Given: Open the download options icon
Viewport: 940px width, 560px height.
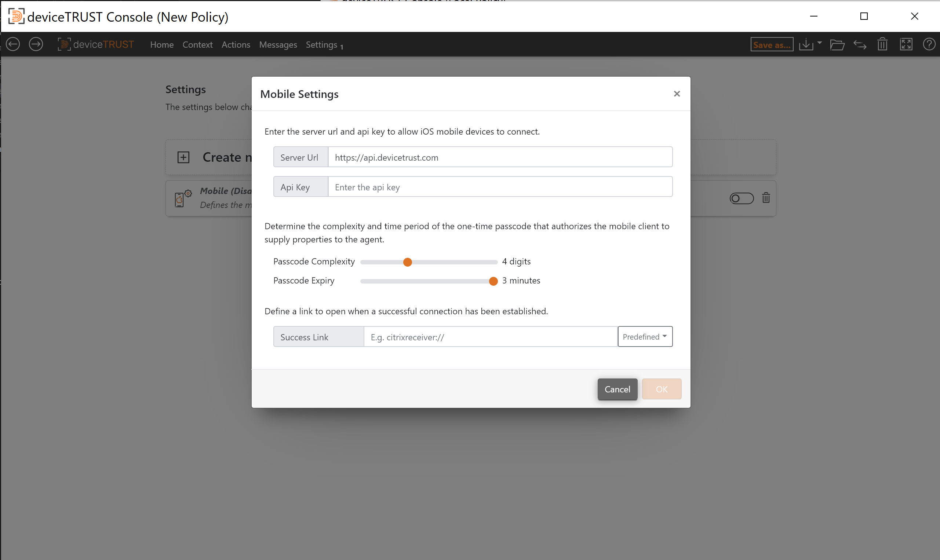Looking at the screenshot, I should 806,44.
